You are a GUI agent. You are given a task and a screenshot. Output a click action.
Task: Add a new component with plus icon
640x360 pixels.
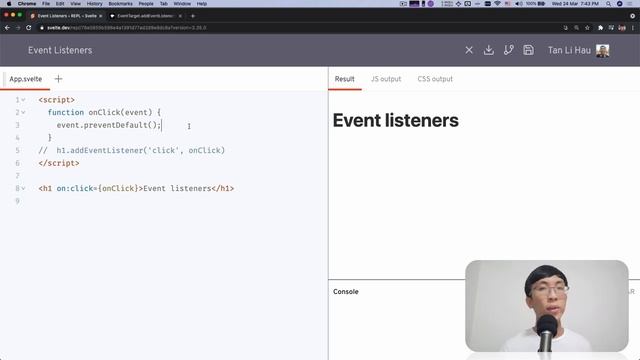click(58, 79)
